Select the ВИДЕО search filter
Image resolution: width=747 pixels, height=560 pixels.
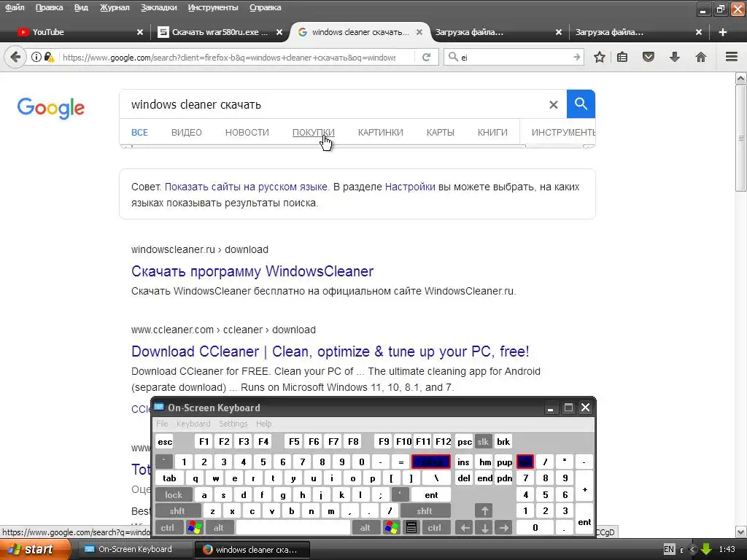186,133
